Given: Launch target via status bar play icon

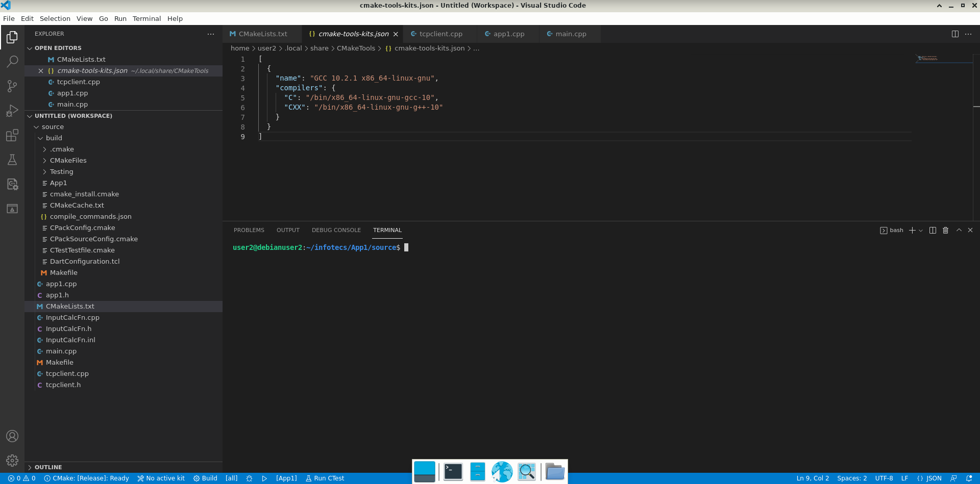Looking at the screenshot, I should pyautogui.click(x=264, y=478).
